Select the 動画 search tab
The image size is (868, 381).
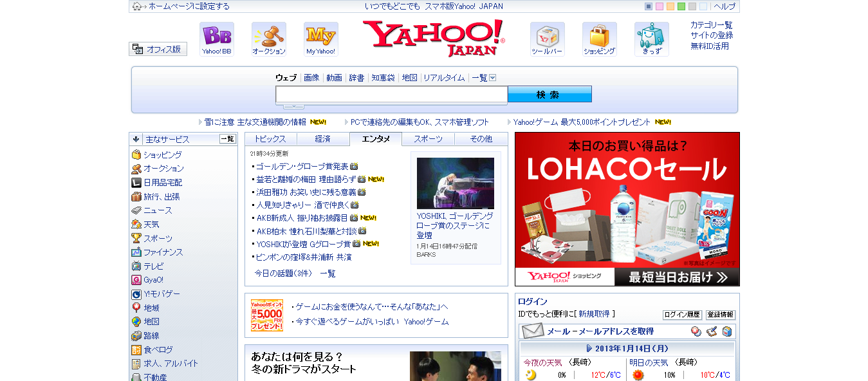[334, 78]
